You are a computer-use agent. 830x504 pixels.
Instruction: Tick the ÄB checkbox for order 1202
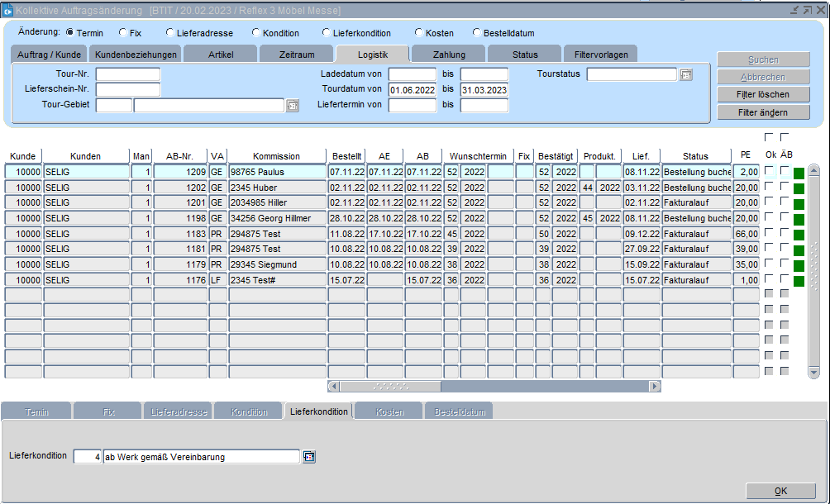(x=785, y=187)
